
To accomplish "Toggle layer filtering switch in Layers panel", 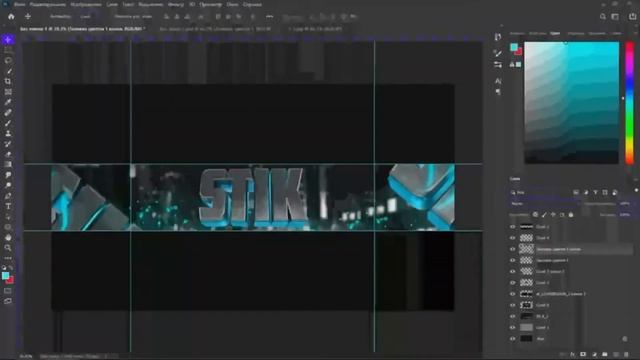I will coord(636,191).
